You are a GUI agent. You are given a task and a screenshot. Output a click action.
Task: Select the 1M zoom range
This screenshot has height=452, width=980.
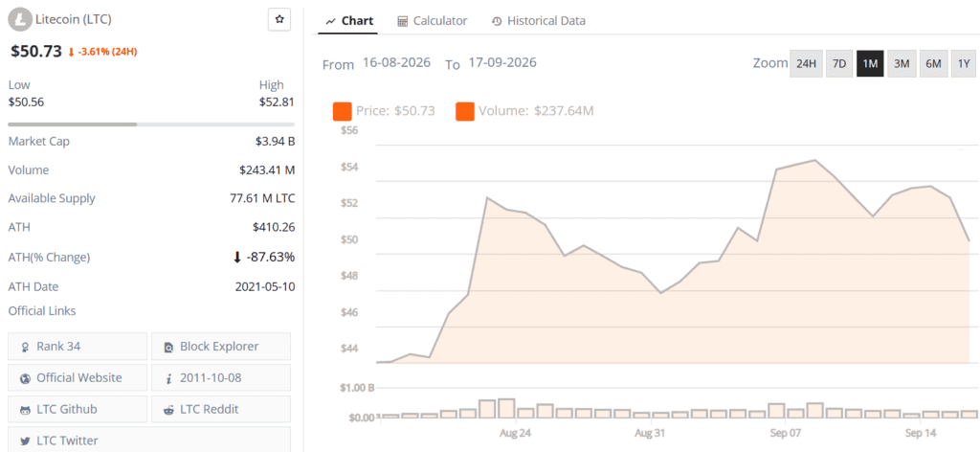(x=870, y=64)
